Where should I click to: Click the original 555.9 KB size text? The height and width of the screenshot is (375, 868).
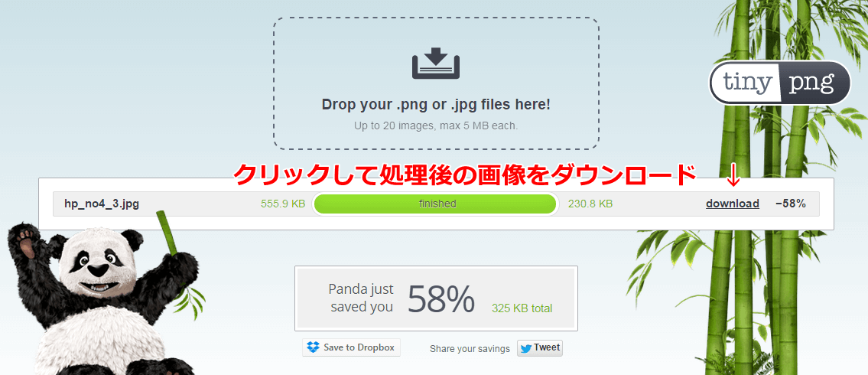(283, 204)
